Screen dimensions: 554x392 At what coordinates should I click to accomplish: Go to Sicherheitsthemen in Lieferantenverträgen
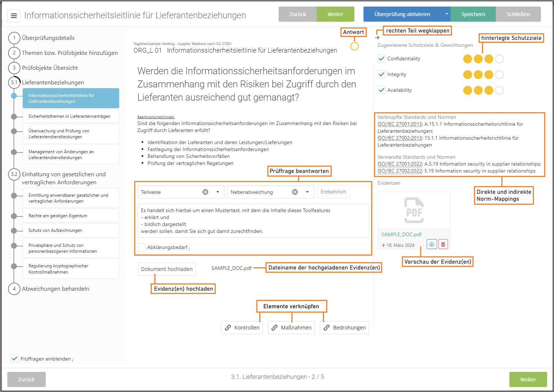[71, 116]
